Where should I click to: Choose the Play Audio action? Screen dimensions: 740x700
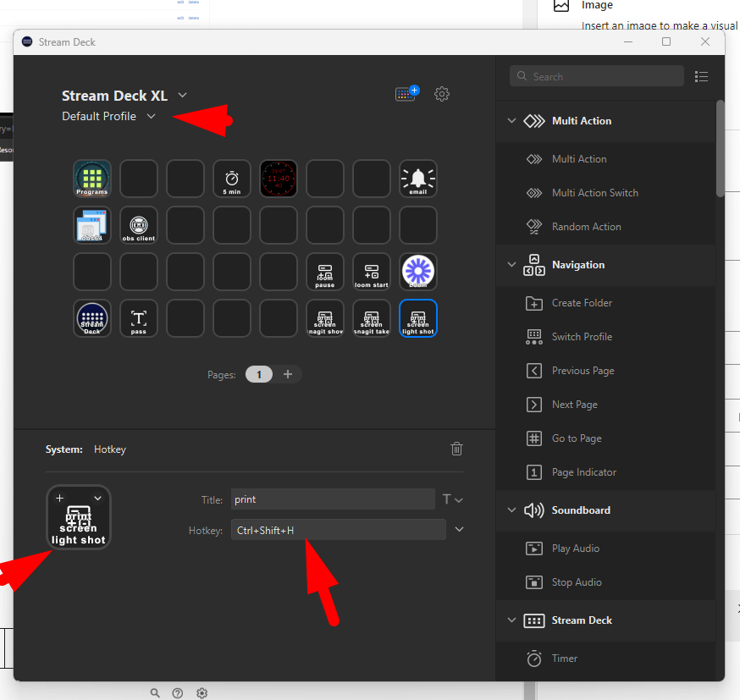[606, 548]
